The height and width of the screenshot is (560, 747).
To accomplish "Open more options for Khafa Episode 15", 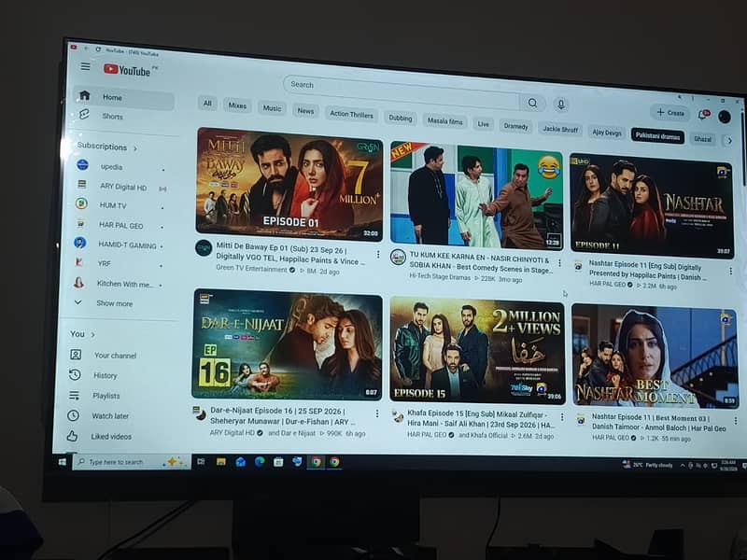I will pyautogui.click(x=562, y=417).
